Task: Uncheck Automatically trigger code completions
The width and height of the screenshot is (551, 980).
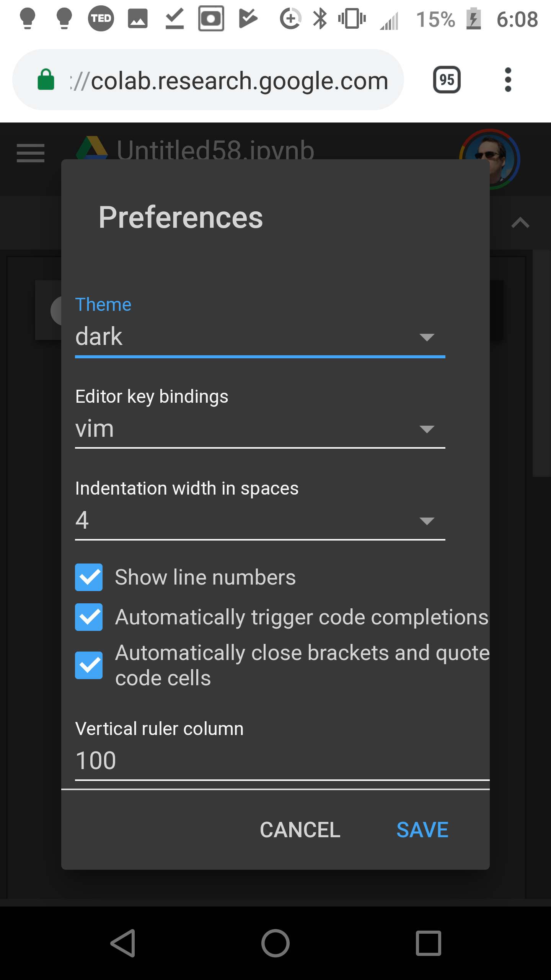Action: pos(89,617)
